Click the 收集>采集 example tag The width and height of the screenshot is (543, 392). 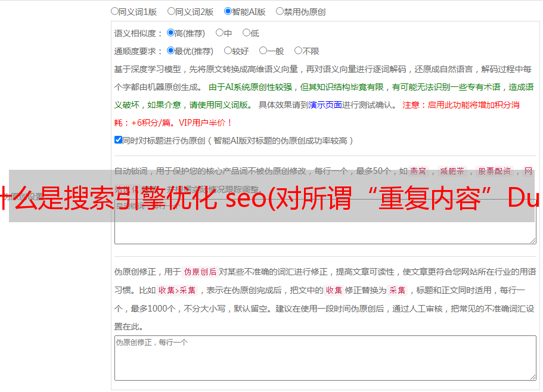coord(177,290)
